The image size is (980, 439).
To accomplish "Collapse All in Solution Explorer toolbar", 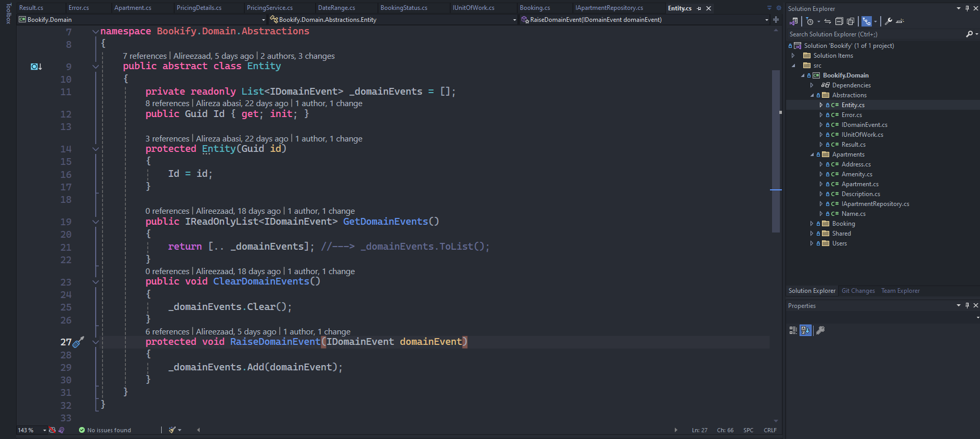I will [x=839, y=21].
